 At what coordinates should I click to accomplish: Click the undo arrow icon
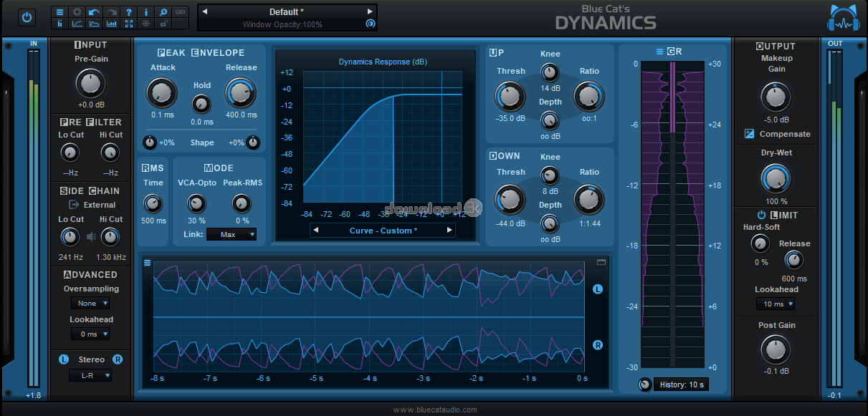(94, 12)
